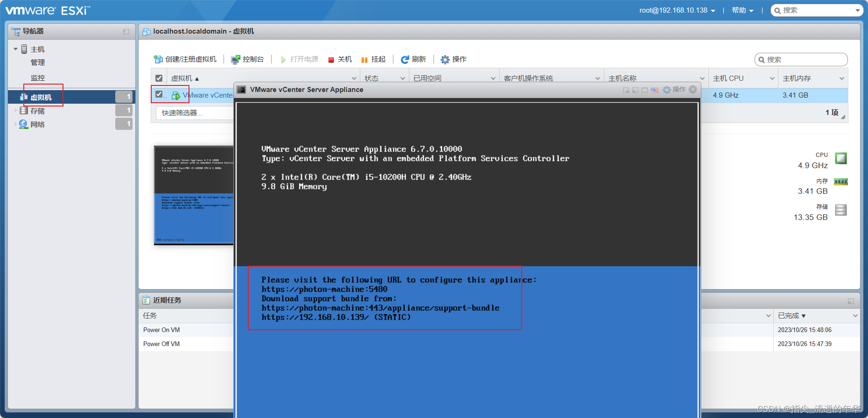The width and height of the screenshot is (868, 418).
Task: Open the 快速筛选器 quick filter dropdown
Action: click(195, 113)
